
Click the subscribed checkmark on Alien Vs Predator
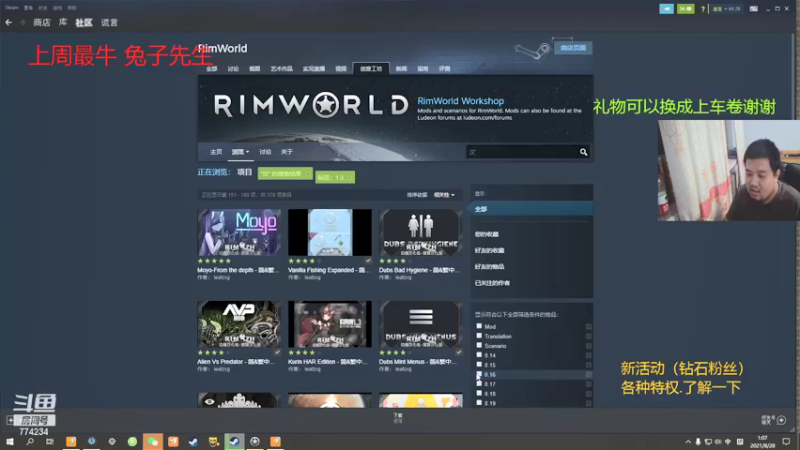tap(277, 353)
